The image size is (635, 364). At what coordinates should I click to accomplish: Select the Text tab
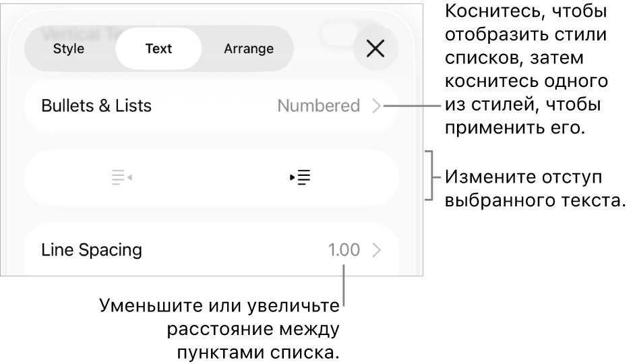point(158,49)
